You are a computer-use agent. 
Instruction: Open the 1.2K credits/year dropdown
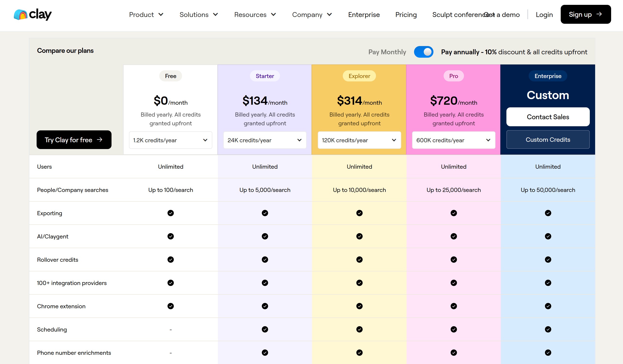pos(171,140)
